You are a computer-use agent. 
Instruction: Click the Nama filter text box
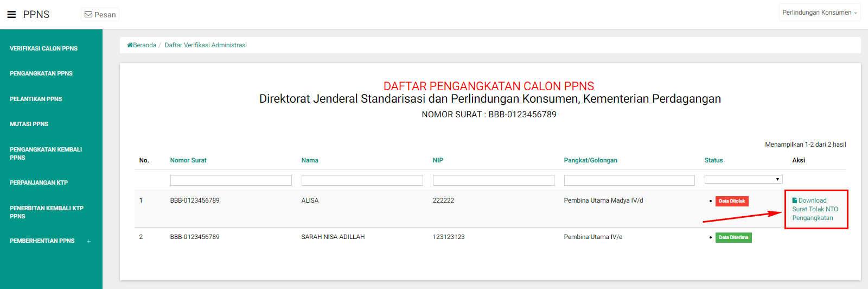[362, 180]
